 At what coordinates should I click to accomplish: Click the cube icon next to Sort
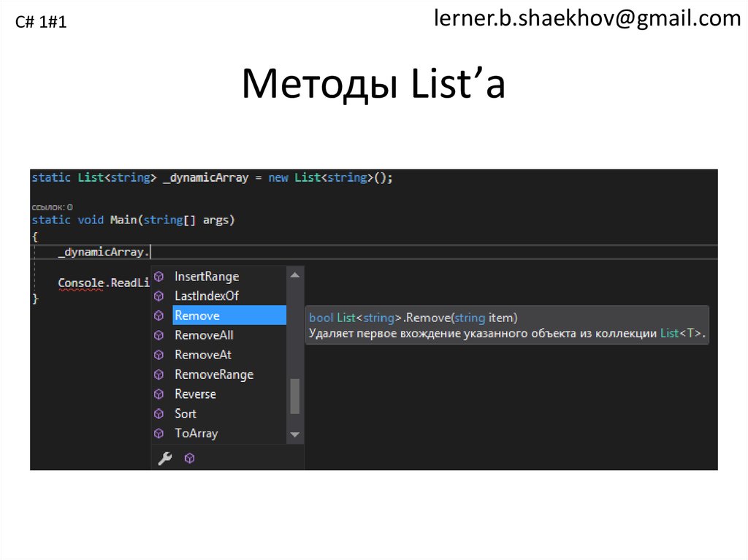[x=159, y=414]
